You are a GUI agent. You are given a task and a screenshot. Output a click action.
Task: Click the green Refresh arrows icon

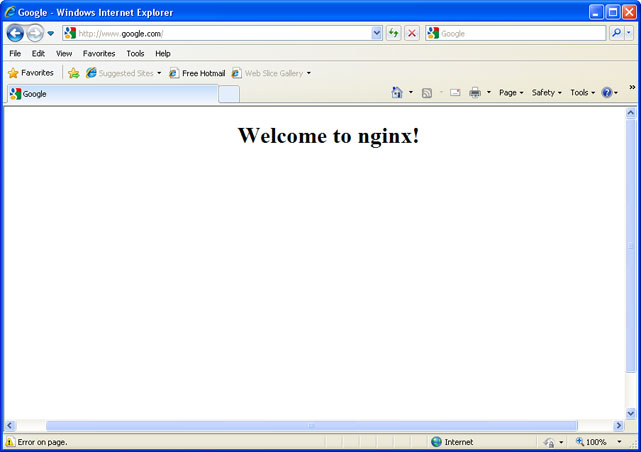(x=393, y=34)
